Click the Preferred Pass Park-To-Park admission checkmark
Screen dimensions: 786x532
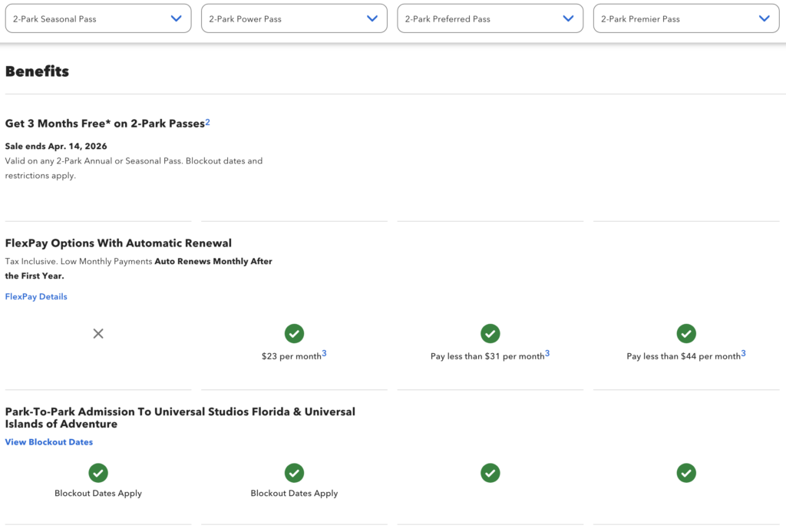click(x=490, y=473)
